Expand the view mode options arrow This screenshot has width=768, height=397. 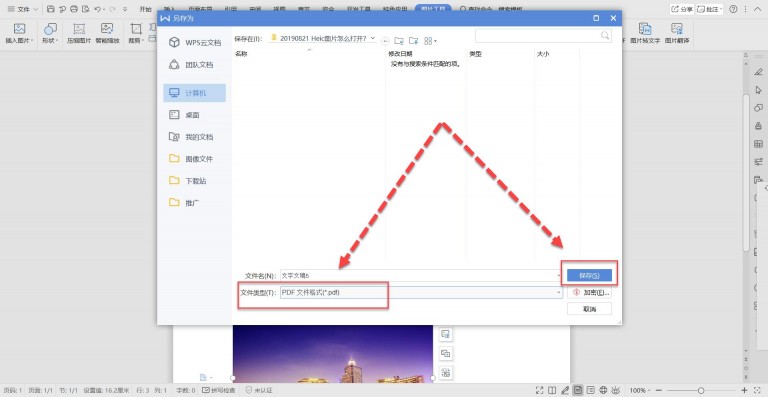pos(435,41)
